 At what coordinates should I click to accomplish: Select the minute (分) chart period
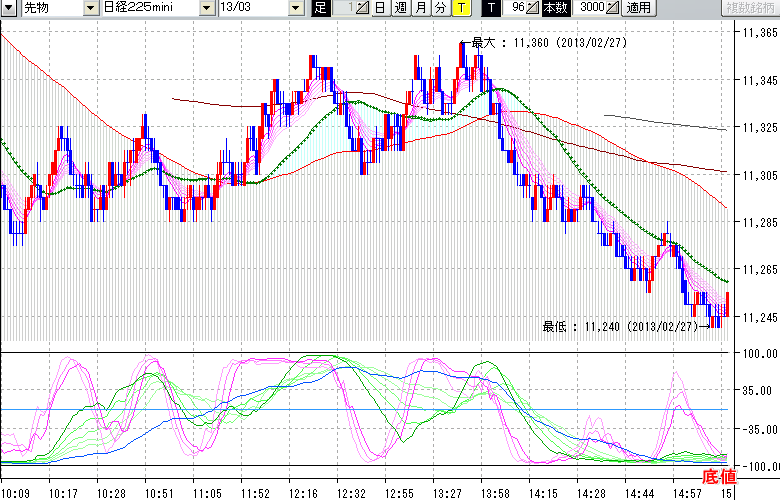[440, 8]
